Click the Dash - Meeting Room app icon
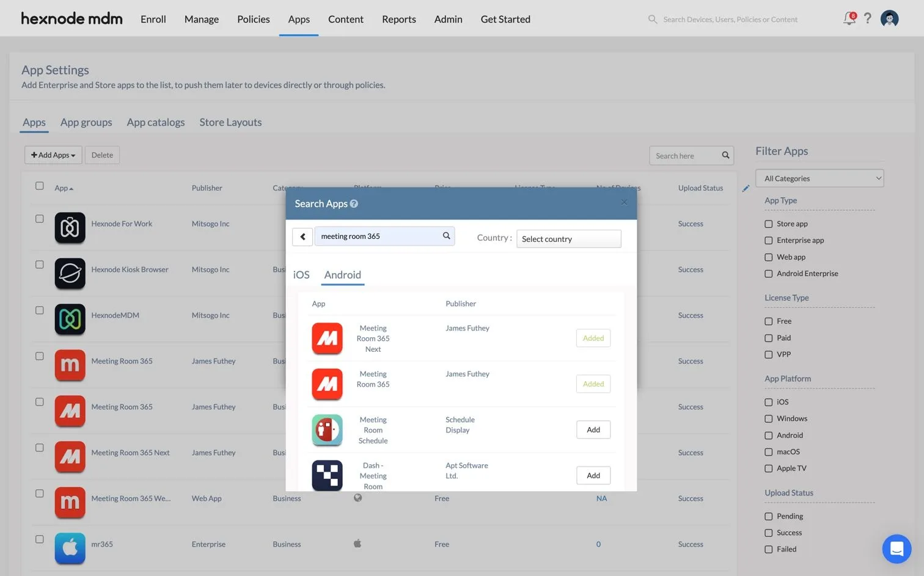 coord(327,476)
